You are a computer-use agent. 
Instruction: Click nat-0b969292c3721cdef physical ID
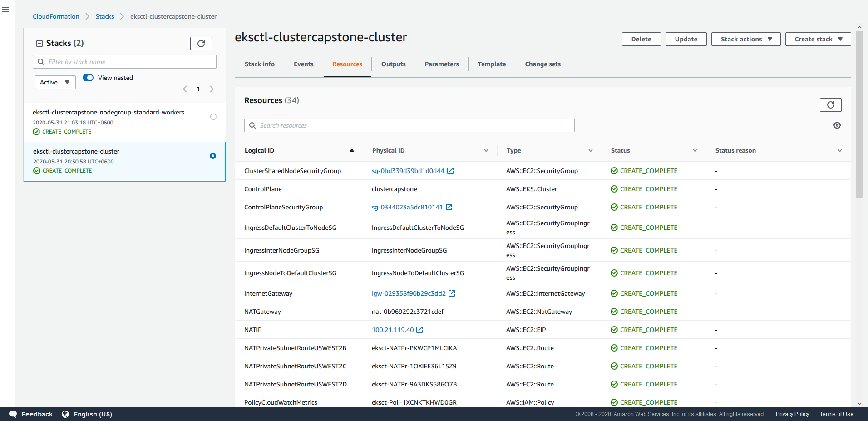(x=408, y=312)
